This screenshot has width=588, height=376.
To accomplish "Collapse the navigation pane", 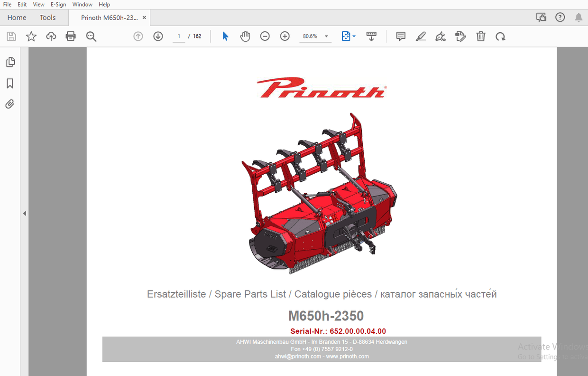I will pos(24,213).
